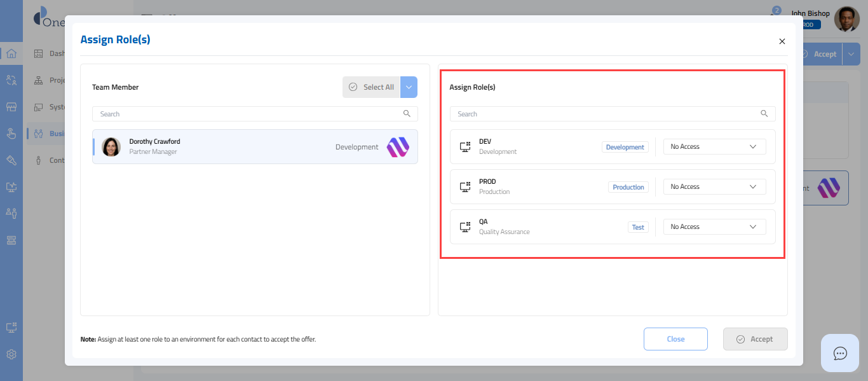Image resolution: width=868 pixels, height=381 pixels.
Task: Click the Close button
Action: tap(675, 339)
